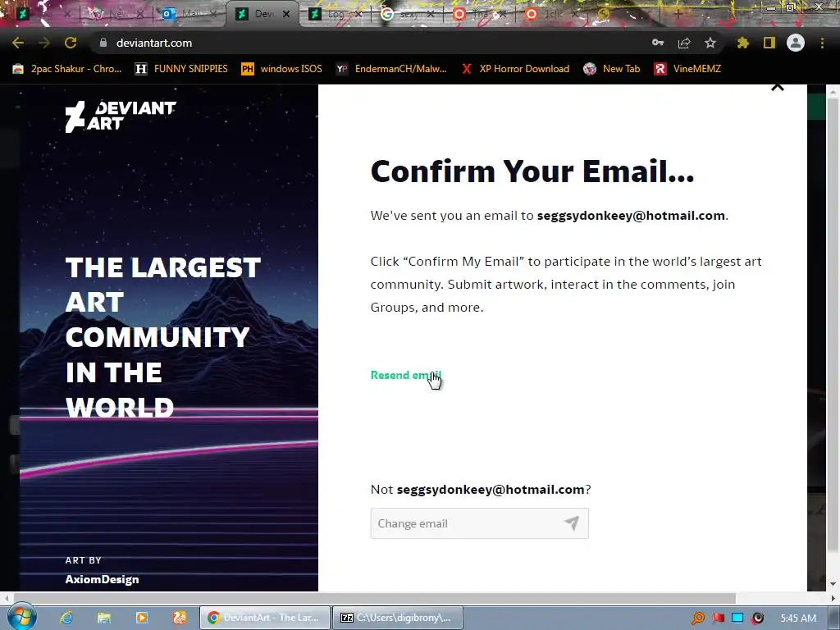Click the AxiomDesign artist credit

[102, 579]
